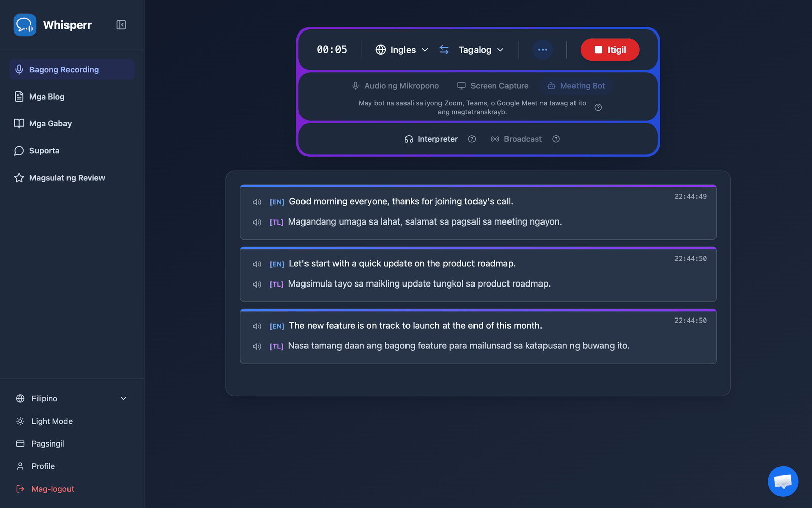Select Screen Capture source
The width and height of the screenshot is (812, 508).
493,86
